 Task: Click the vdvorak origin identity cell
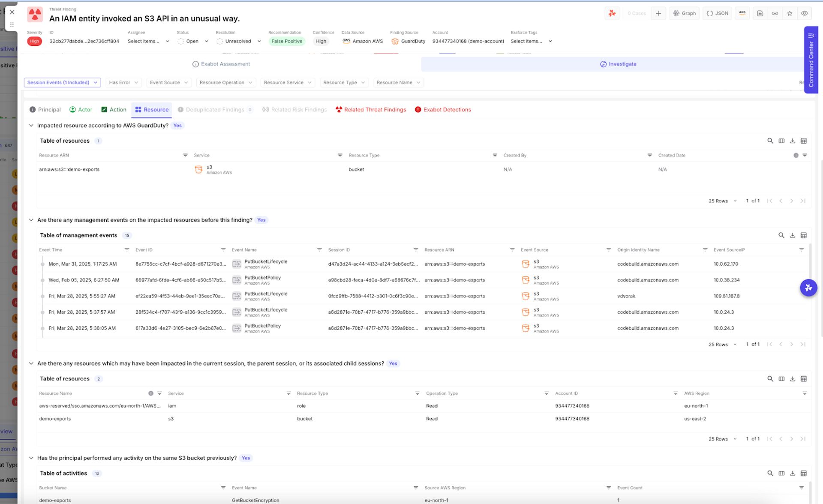pyautogui.click(x=626, y=296)
